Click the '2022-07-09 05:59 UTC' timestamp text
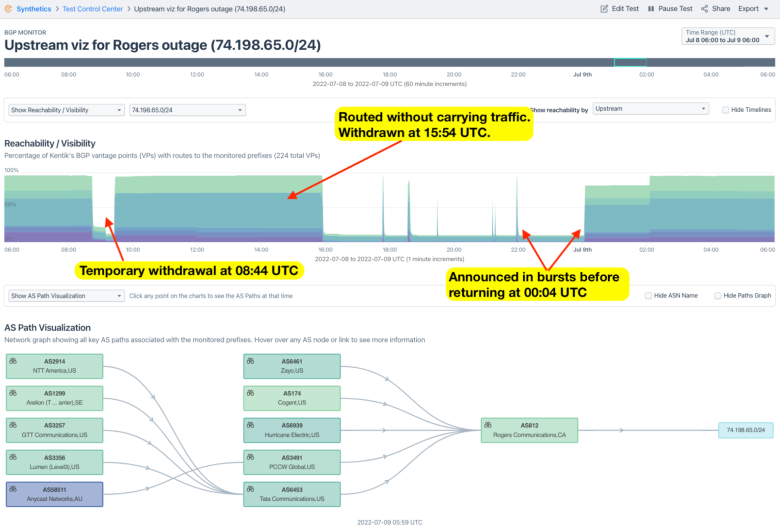This screenshot has width=780, height=531. [390, 522]
